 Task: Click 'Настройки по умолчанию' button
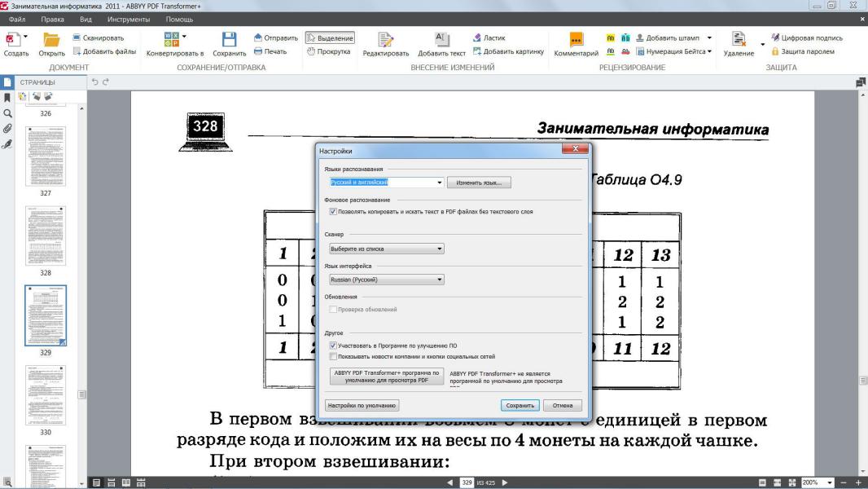pos(362,405)
